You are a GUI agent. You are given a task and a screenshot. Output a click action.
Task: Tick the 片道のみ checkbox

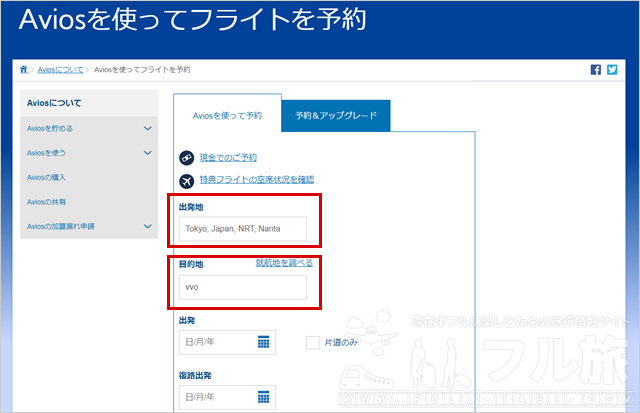click(313, 342)
